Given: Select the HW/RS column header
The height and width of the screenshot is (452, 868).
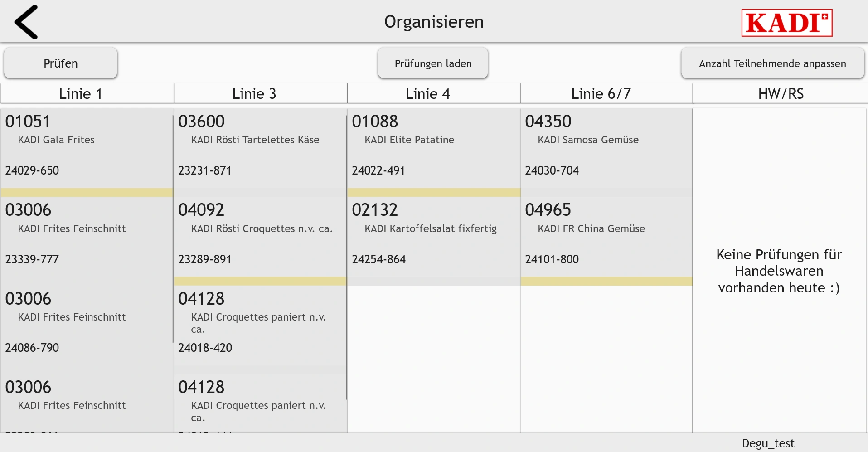Looking at the screenshot, I should 780,94.
